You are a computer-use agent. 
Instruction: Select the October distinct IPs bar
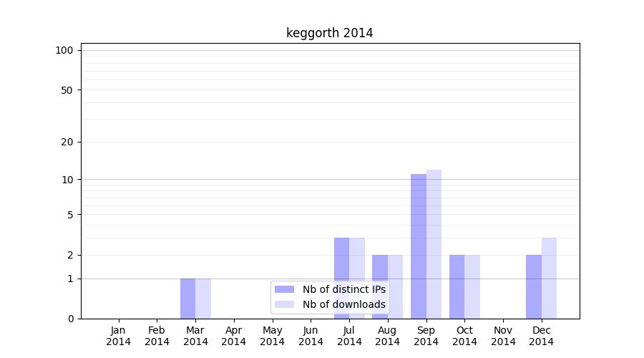click(x=457, y=286)
